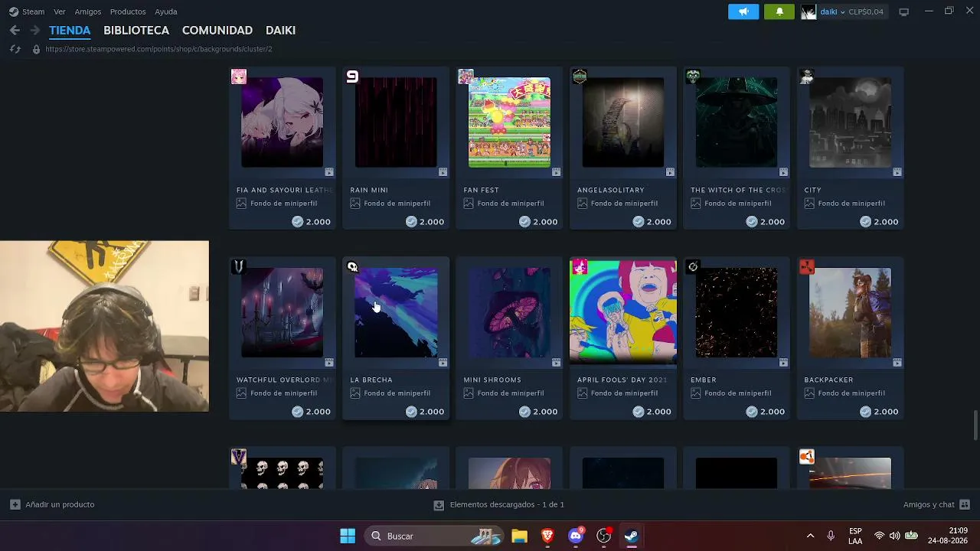Click game icon on Fan Fest card
Screen dimensions: 980x551
[x=465, y=77]
